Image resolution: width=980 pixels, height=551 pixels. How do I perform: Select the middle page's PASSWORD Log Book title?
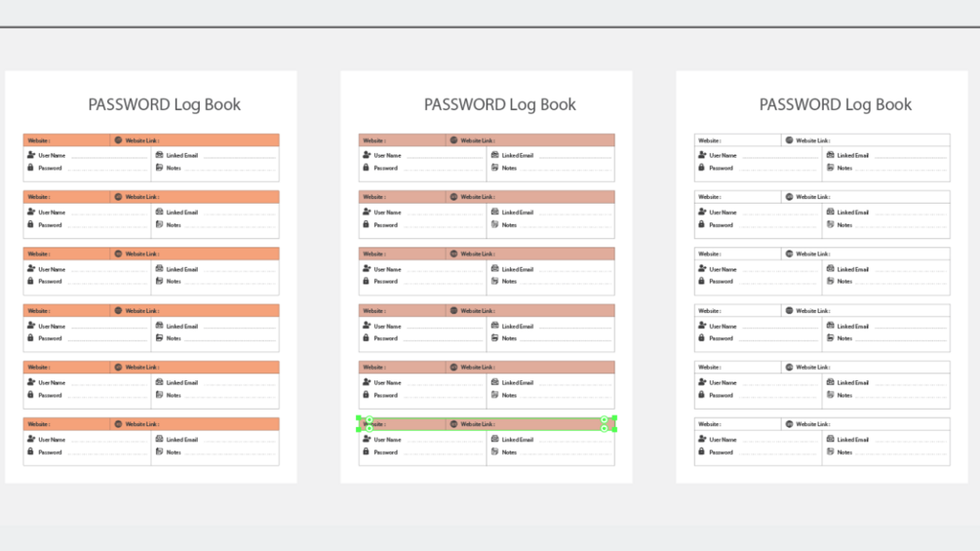(x=500, y=104)
